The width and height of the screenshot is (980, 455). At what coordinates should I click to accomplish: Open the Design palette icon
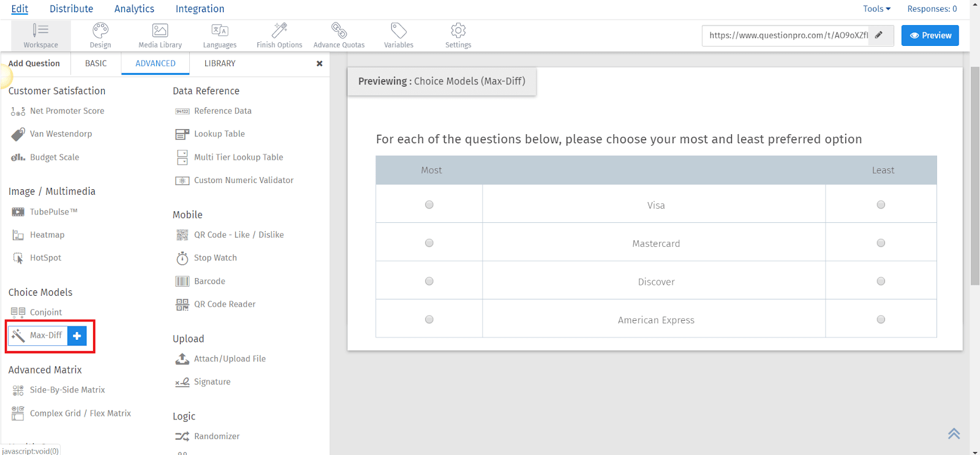click(100, 30)
